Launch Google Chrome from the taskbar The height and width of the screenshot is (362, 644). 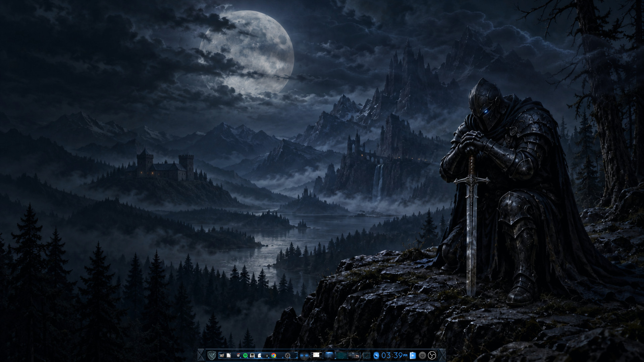[x=273, y=355]
